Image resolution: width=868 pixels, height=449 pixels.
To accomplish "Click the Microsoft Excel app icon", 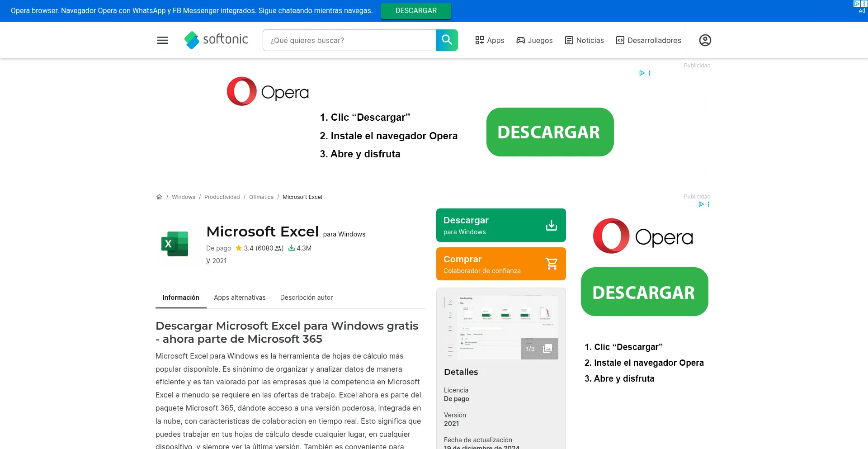I will click(x=175, y=244).
